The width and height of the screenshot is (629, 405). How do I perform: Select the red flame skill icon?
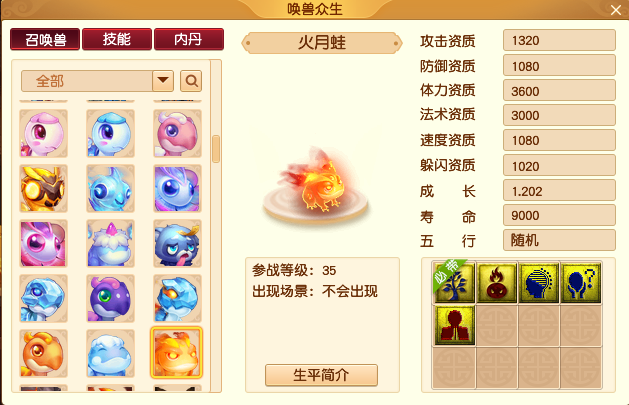coord(496,282)
